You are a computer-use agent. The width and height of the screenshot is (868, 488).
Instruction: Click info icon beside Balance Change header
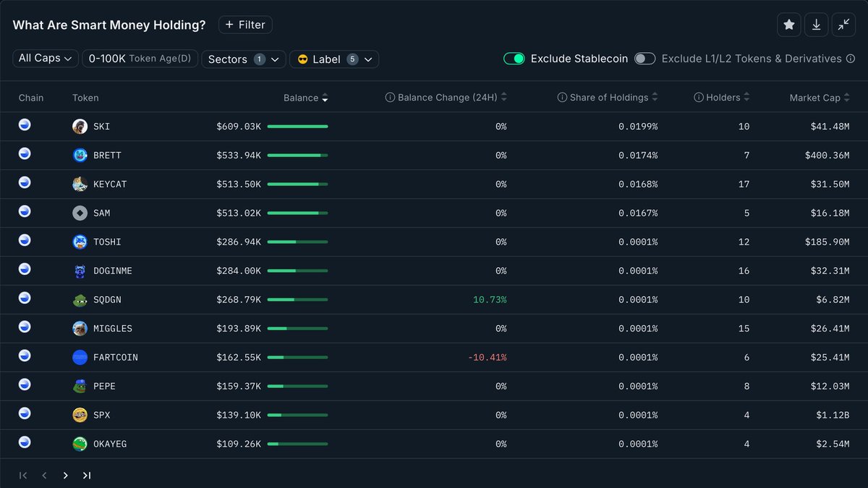tap(390, 98)
